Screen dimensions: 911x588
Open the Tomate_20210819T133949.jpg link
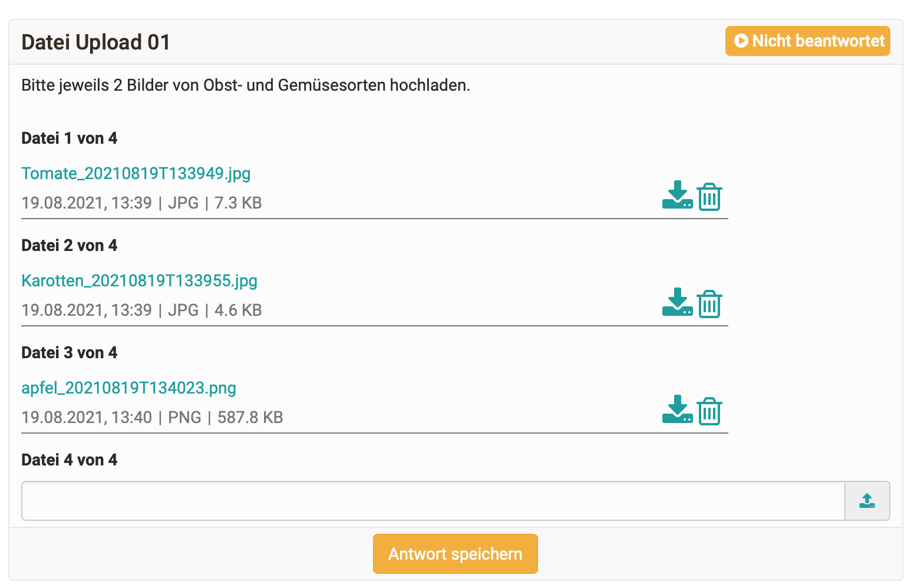136,173
